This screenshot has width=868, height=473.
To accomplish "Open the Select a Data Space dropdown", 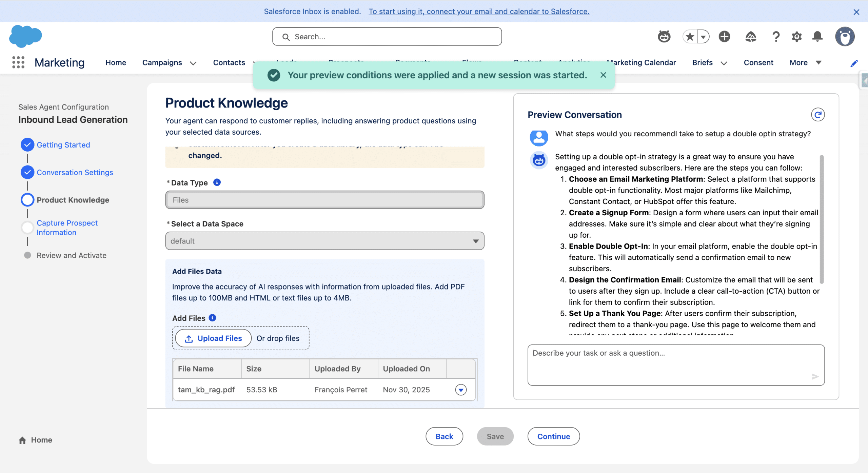I will coord(324,241).
